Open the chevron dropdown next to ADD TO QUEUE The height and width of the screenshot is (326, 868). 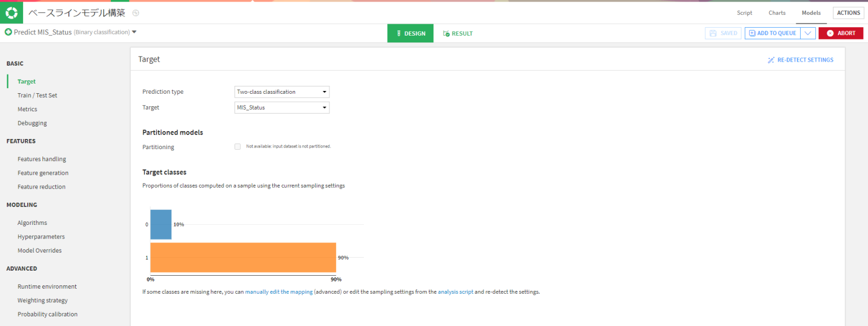click(x=808, y=33)
